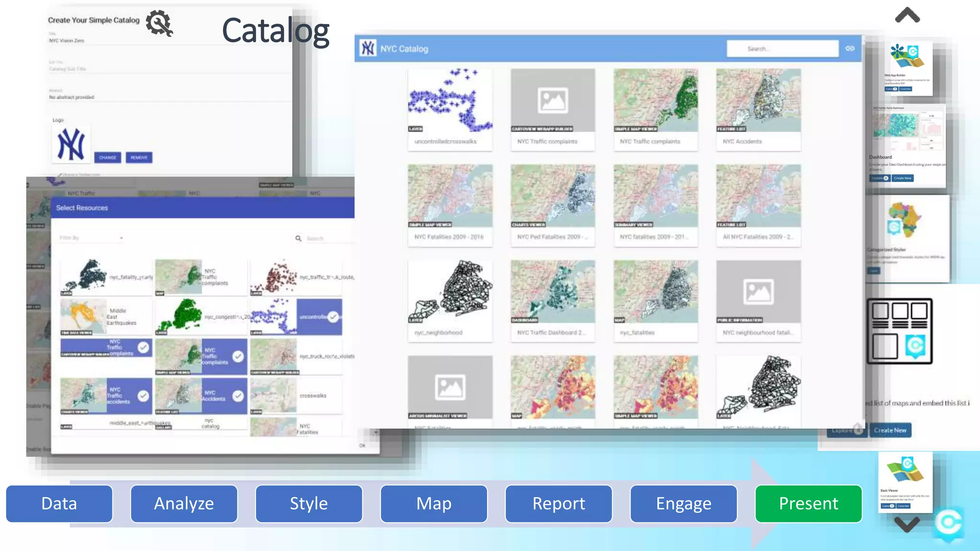Viewport: 980px width, 551px height.
Task: Click the catalog grid layout icon
Action: tap(900, 331)
